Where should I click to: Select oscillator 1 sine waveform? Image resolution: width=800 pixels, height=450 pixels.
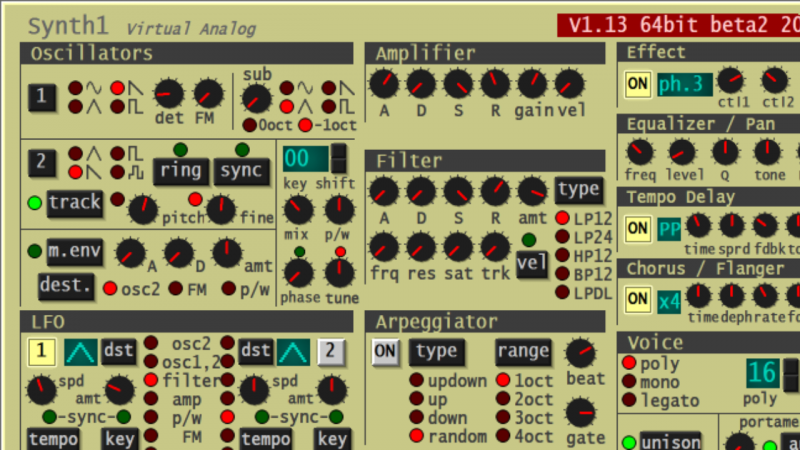tap(76, 88)
